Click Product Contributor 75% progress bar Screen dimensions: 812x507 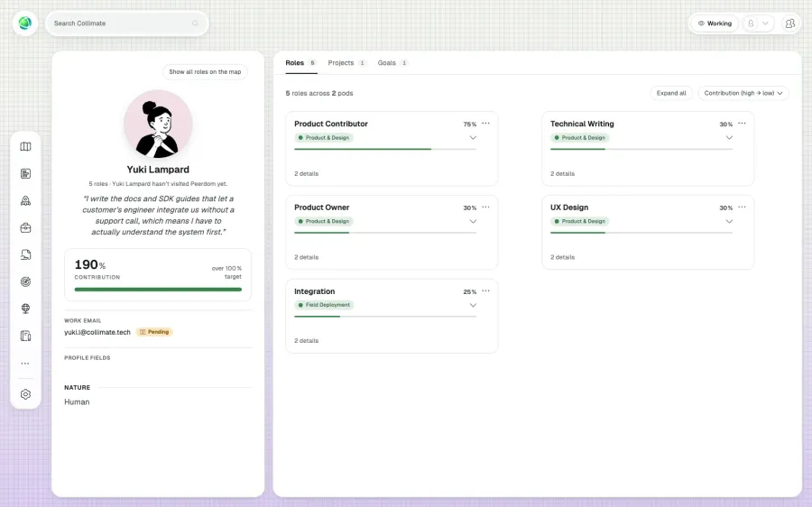(x=385, y=149)
